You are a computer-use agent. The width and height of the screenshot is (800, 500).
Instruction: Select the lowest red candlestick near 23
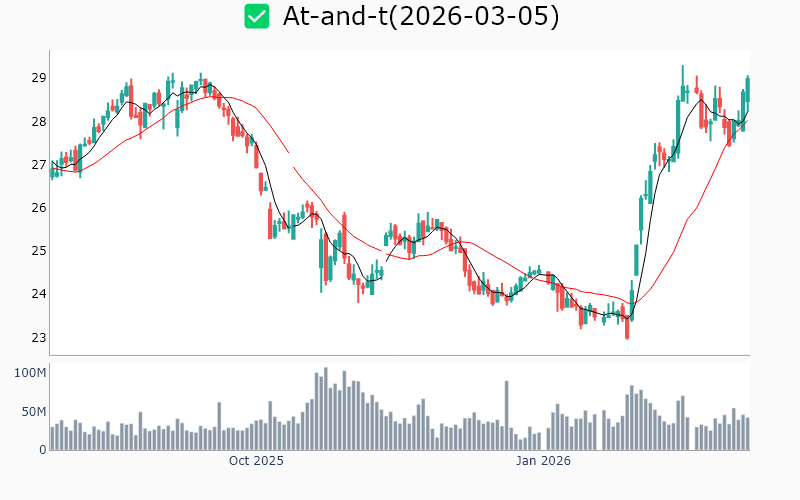(627, 325)
